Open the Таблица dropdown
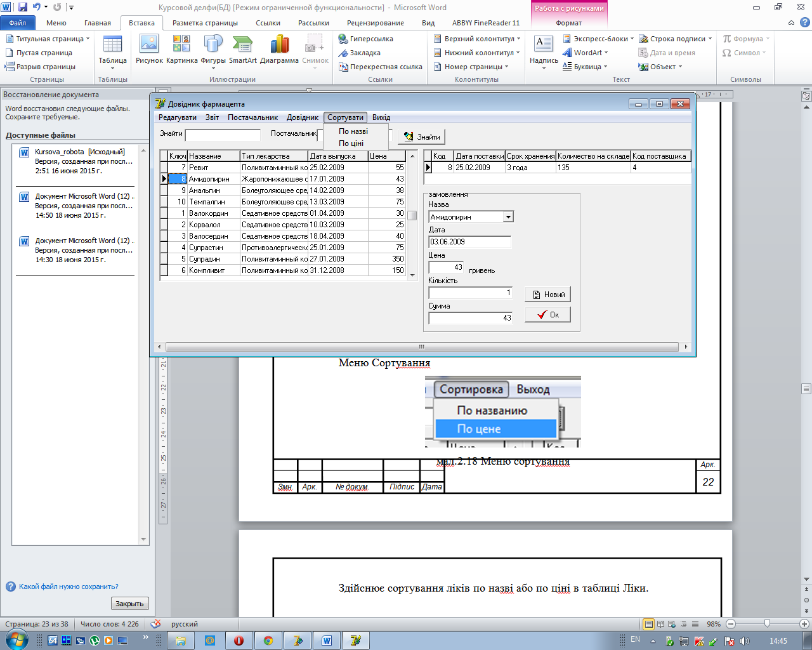Image resolution: width=812 pixels, height=650 pixels. 112,51
